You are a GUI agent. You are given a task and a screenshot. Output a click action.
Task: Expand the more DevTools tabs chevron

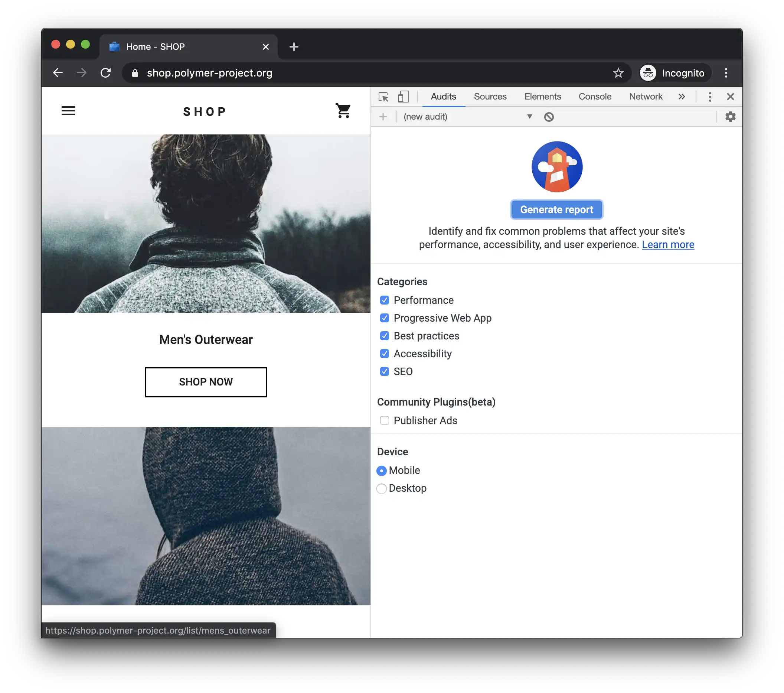click(x=682, y=96)
